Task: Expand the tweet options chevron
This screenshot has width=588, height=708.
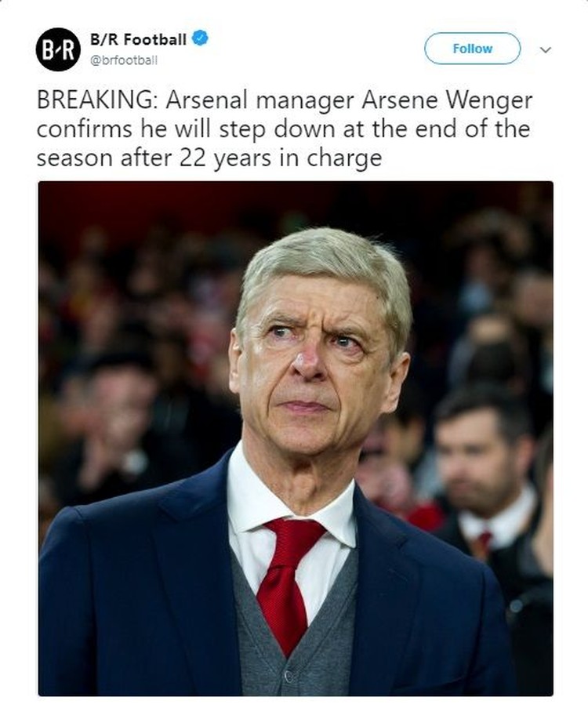Action: pyautogui.click(x=546, y=49)
